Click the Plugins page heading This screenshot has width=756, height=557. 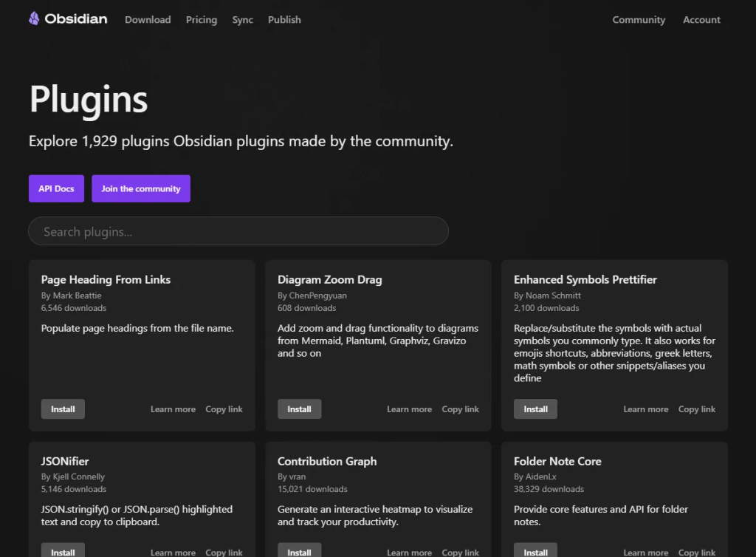click(89, 99)
